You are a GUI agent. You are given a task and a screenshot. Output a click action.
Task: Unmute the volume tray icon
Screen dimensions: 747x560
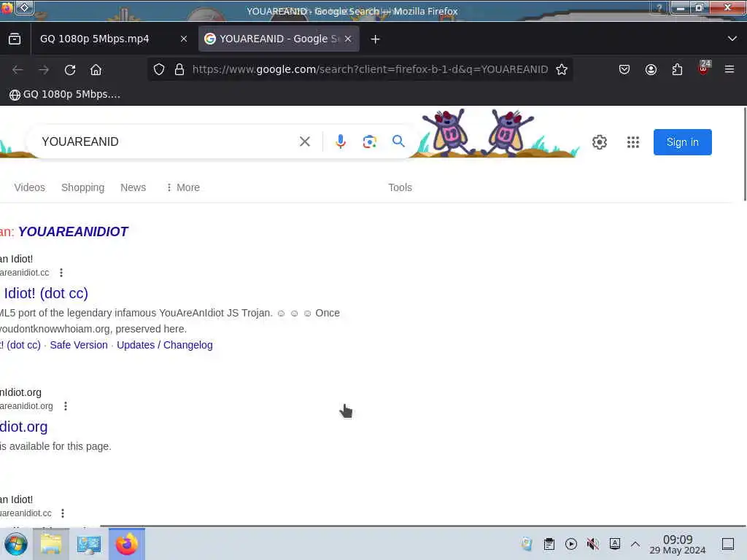click(593, 544)
